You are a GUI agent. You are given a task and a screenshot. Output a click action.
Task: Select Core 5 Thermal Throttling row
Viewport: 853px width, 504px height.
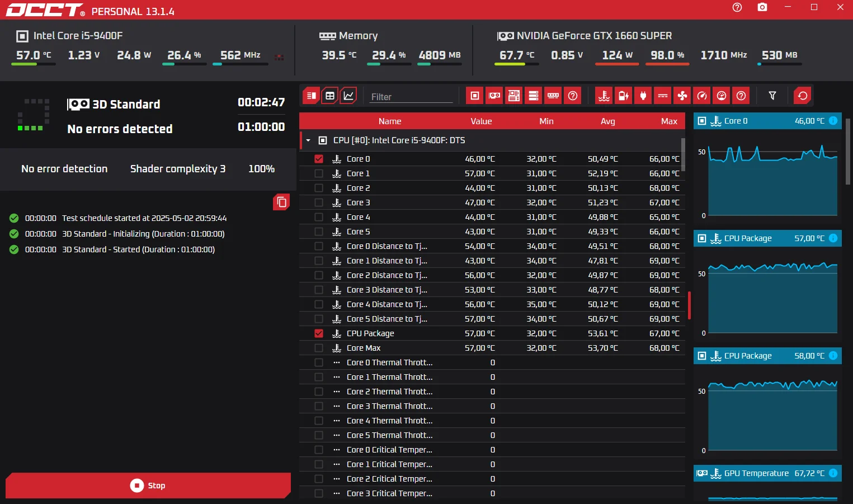coord(492,435)
